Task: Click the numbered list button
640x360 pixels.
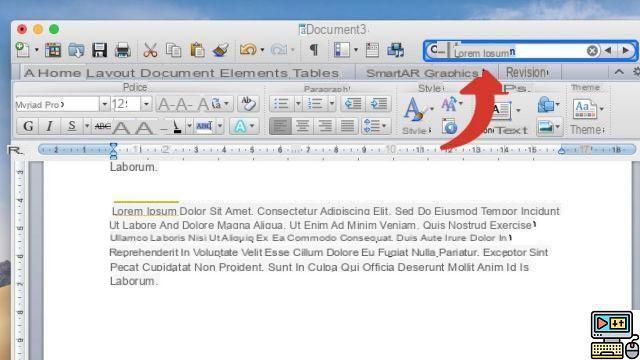Action: [315, 104]
